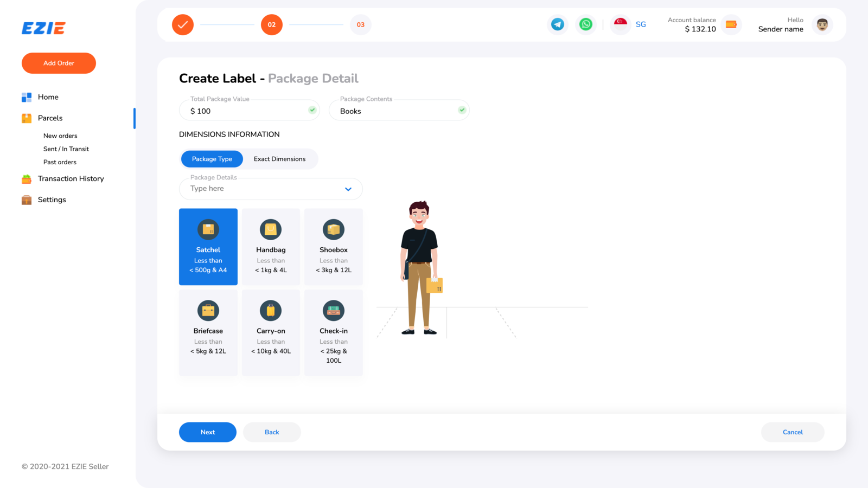Click the account balance card icon
Image resolution: width=868 pixels, height=488 pixels.
[731, 24]
